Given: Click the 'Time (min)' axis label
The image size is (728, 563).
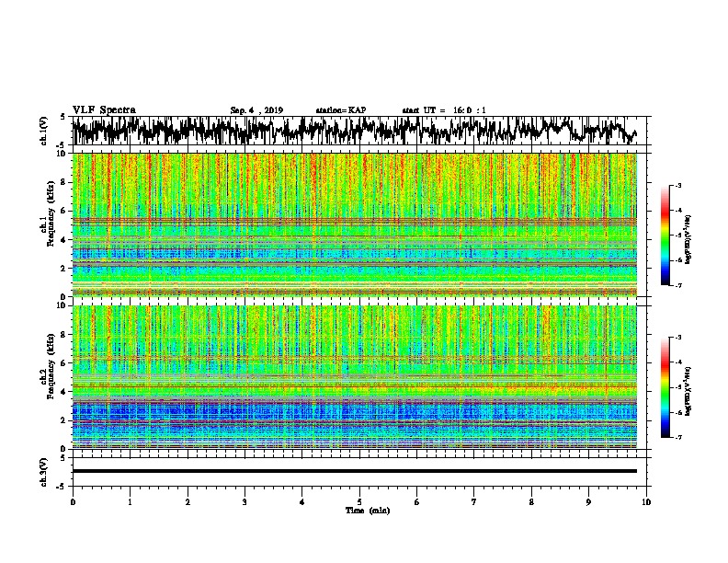Looking at the screenshot, I should pyautogui.click(x=368, y=511).
